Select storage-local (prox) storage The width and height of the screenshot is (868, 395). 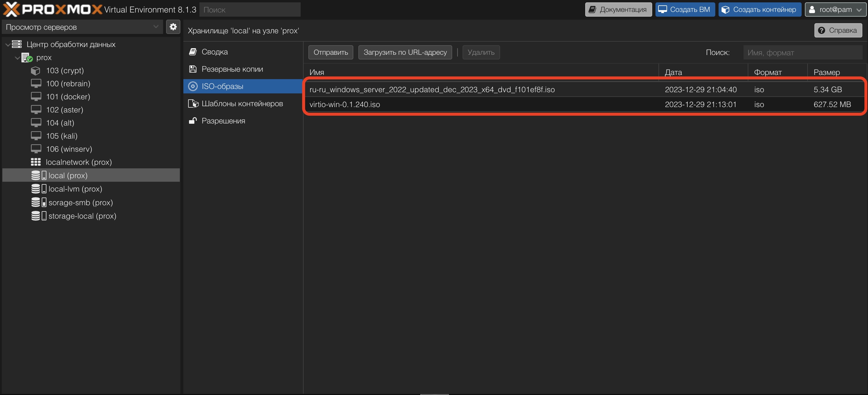(91, 216)
